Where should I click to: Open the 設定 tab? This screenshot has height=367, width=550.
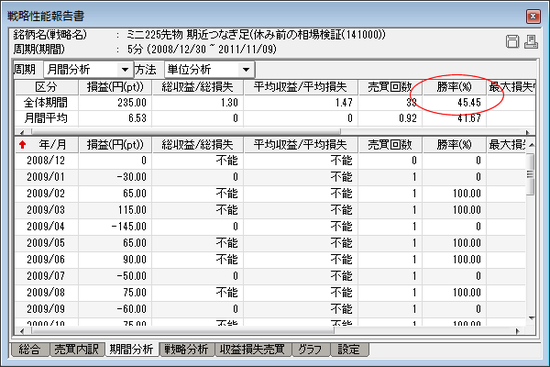(x=349, y=349)
